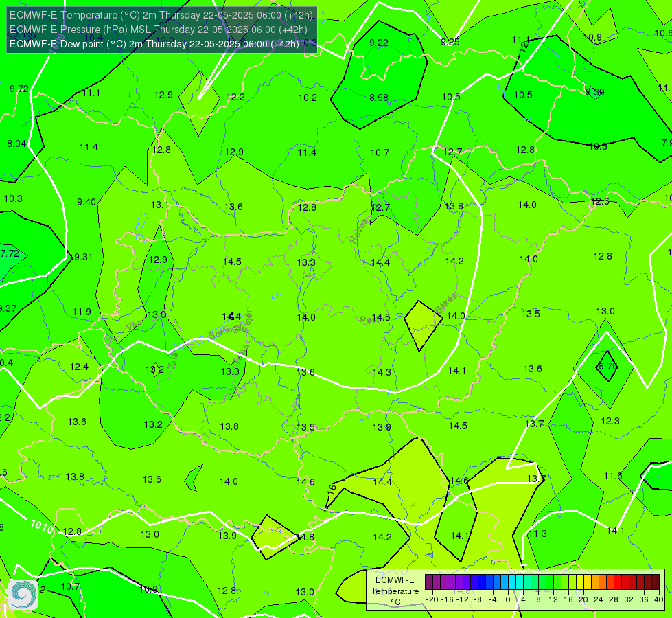Click the 14.3 temperature value

click(x=382, y=372)
